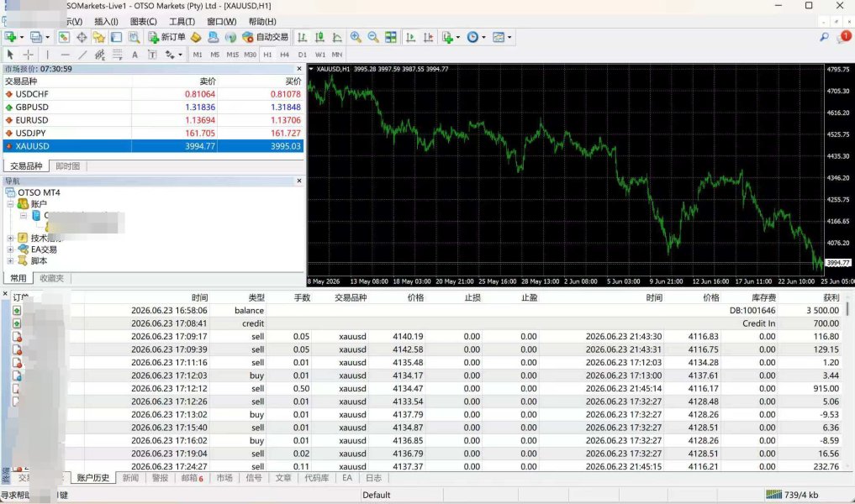This screenshot has height=504, width=855.
Task: Switch timeframe to M15
Action: pyautogui.click(x=232, y=55)
